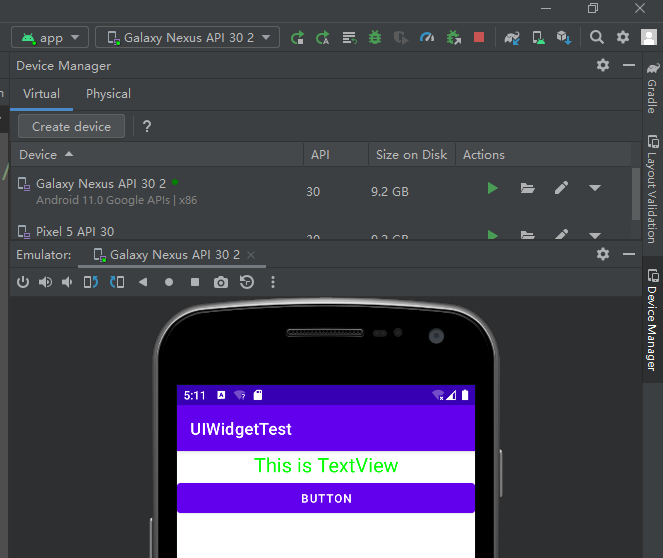Open the Layout Validation side tab
Image resolution: width=663 pixels, height=558 pixels.
[x=652, y=189]
